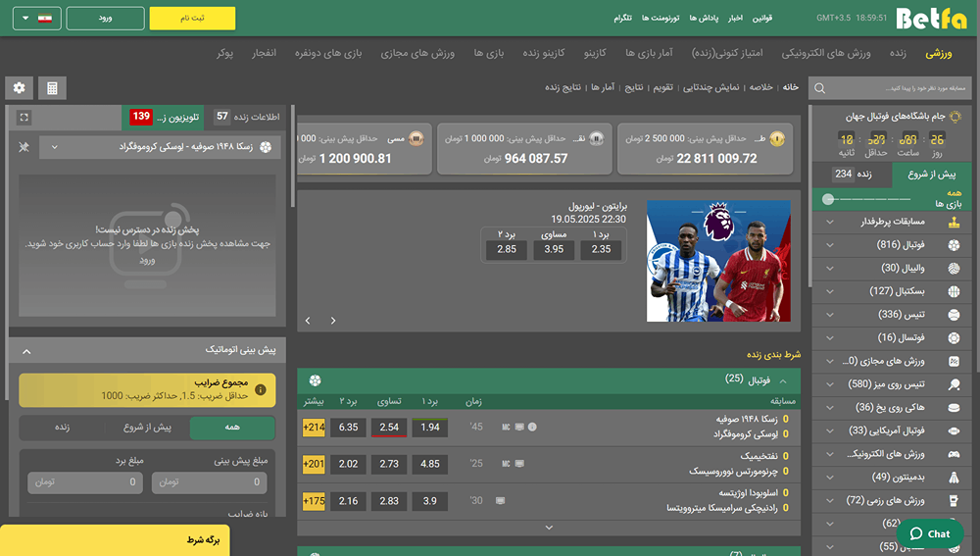Screen dimensions: 980x556
Task: Open the match selector dropdown in TV panel
Action: coord(160,147)
